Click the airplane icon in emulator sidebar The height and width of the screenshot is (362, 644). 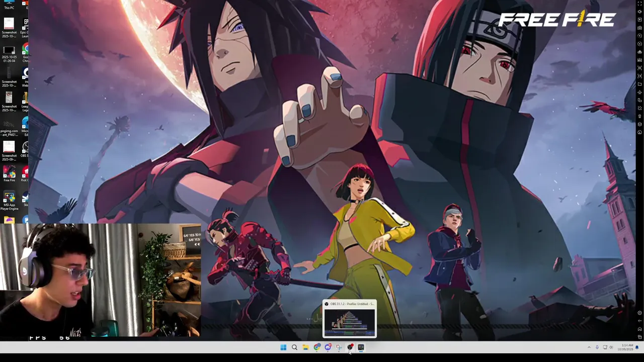[639, 92]
